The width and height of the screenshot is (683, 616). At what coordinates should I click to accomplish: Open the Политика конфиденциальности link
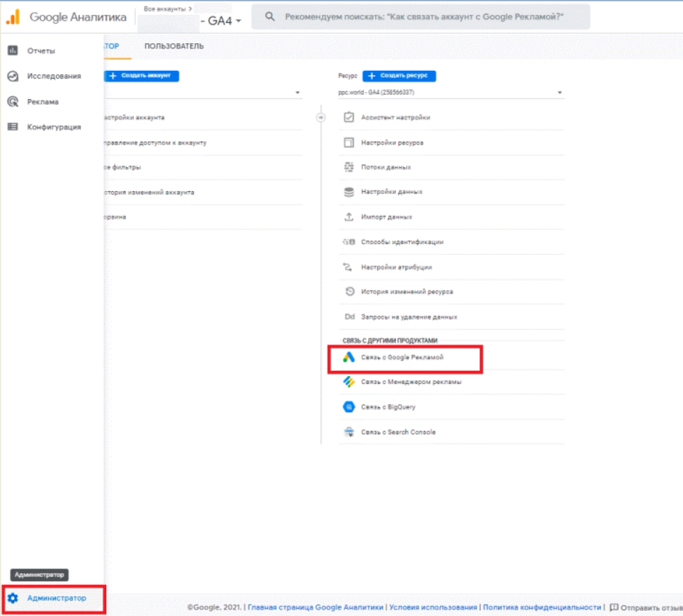[543, 608]
